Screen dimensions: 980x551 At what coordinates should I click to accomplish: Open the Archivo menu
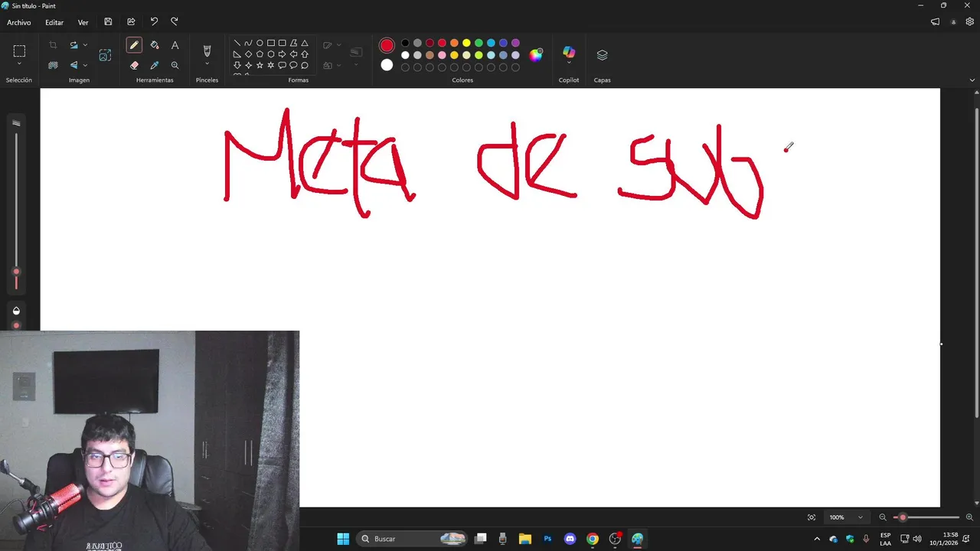[x=19, y=22]
